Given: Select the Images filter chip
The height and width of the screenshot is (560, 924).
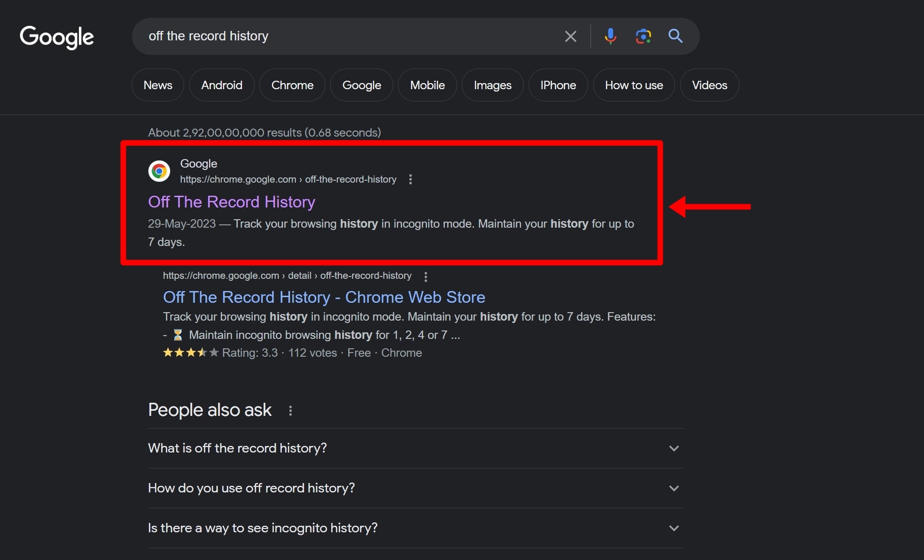Looking at the screenshot, I should coord(492,85).
